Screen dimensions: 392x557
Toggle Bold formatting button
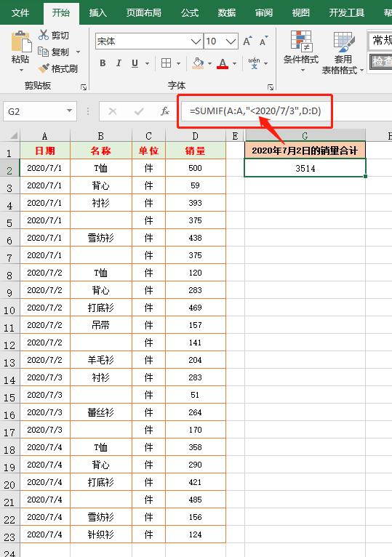103,63
